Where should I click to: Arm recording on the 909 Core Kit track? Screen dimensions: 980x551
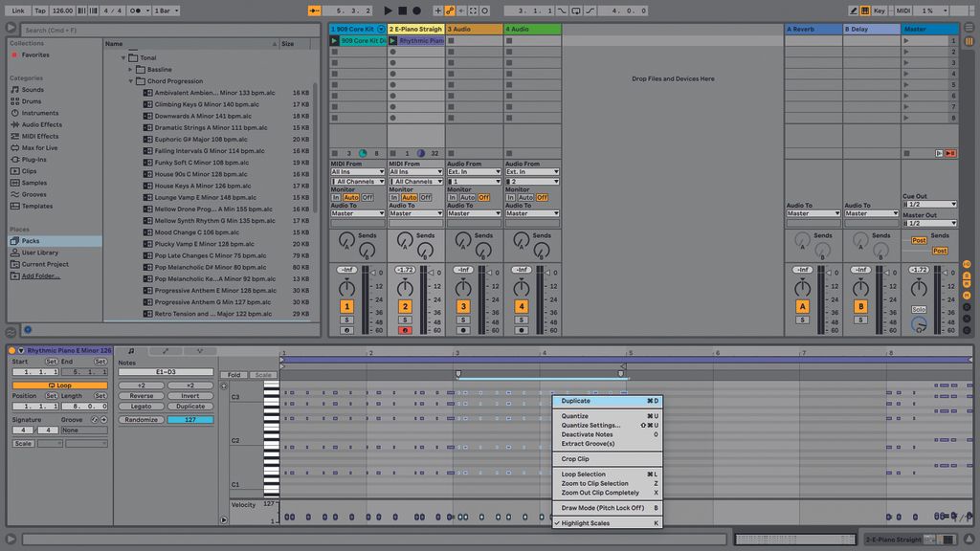click(345, 329)
